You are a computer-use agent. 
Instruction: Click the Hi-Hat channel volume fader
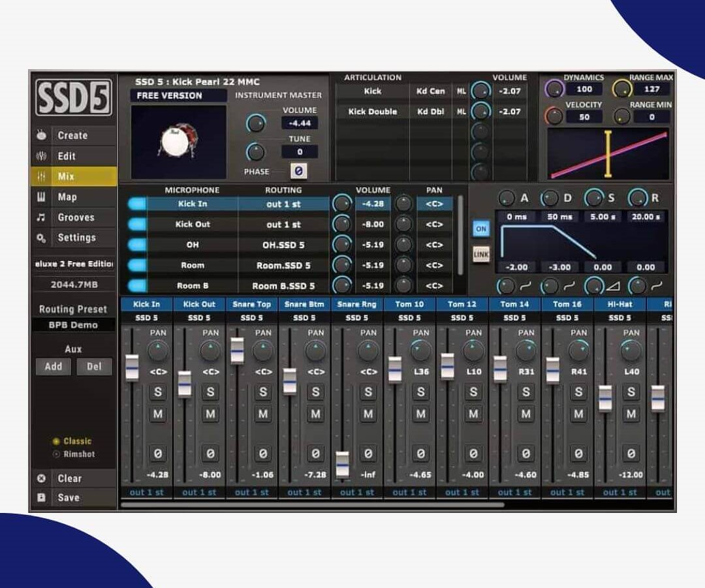[x=605, y=397]
